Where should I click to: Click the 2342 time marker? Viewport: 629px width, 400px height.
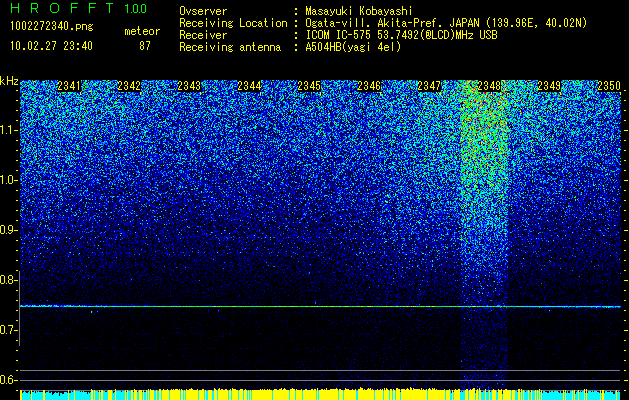click(129, 86)
